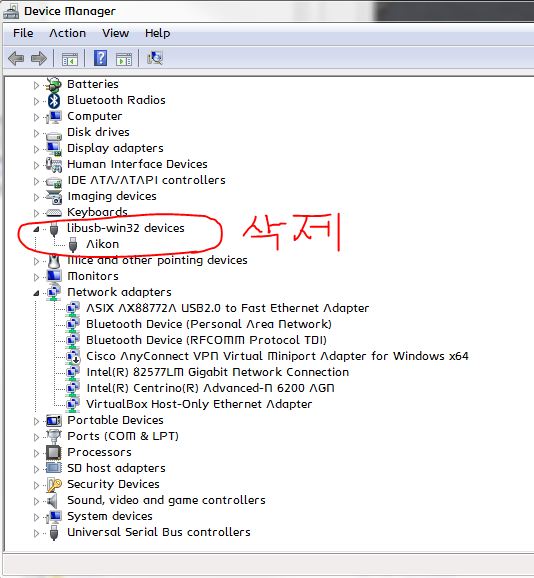Viewport: 534px width, 578px height.
Task: Select the Aikon device entry
Action: coord(102,244)
